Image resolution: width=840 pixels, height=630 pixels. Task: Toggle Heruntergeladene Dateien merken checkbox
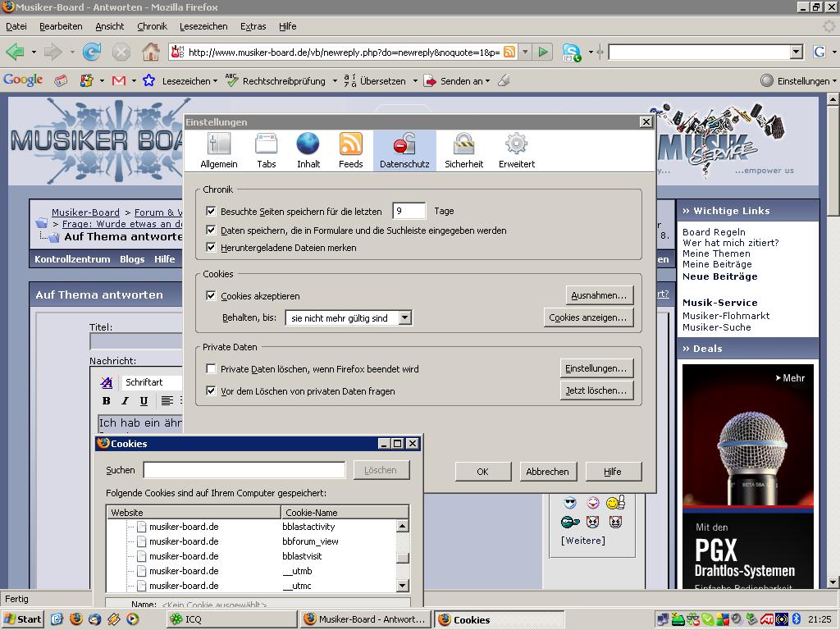211,248
